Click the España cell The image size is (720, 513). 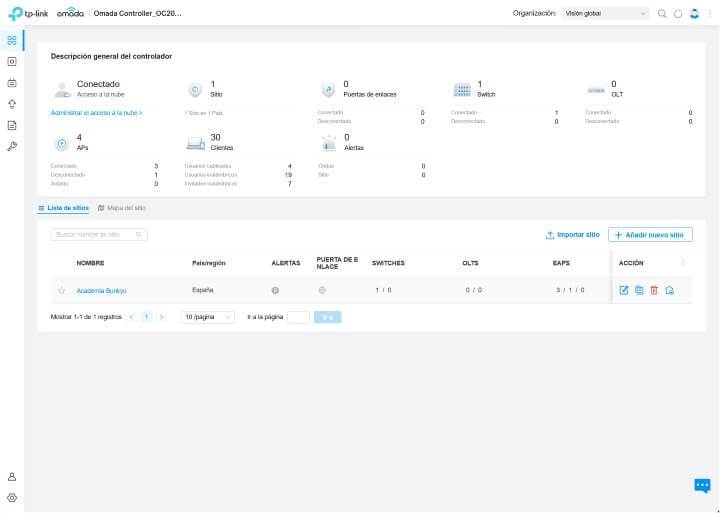[x=202, y=290]
